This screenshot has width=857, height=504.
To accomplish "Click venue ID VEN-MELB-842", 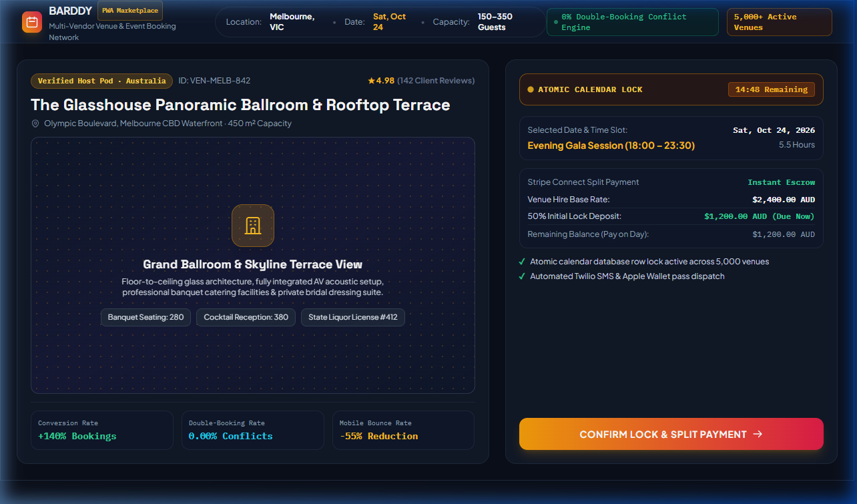I will pos(214,81).
